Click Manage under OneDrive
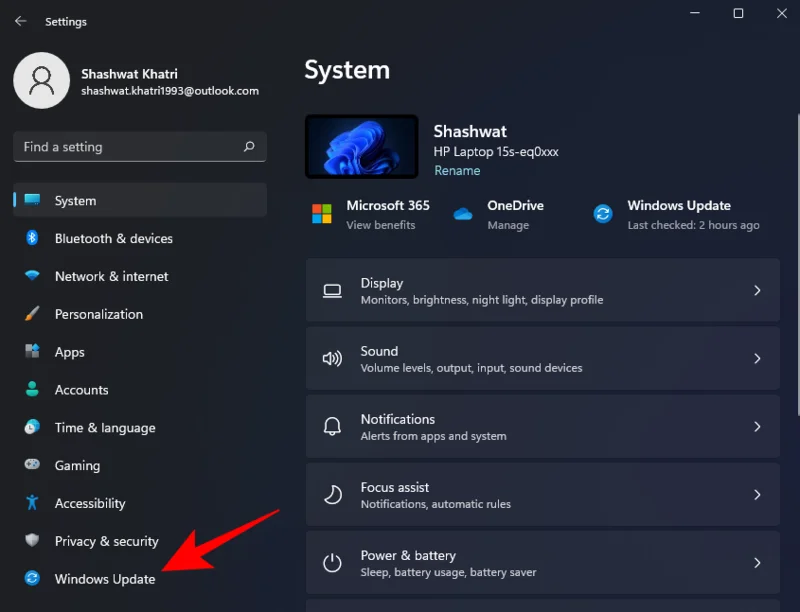Image resolution: width=800 pixels, height=612 pixels. pos(508,225)
